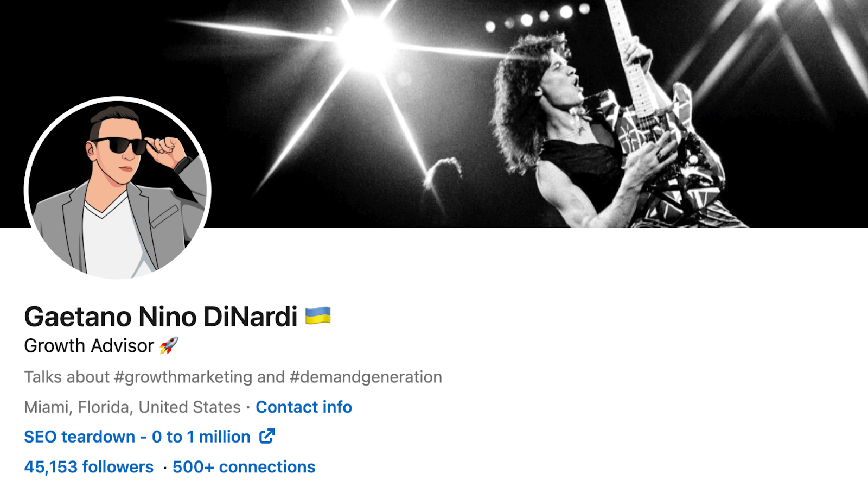Click the rocket emoji after Growth Advisor
The width and height of the screenshot is (868, 486).
pos(169,345)
